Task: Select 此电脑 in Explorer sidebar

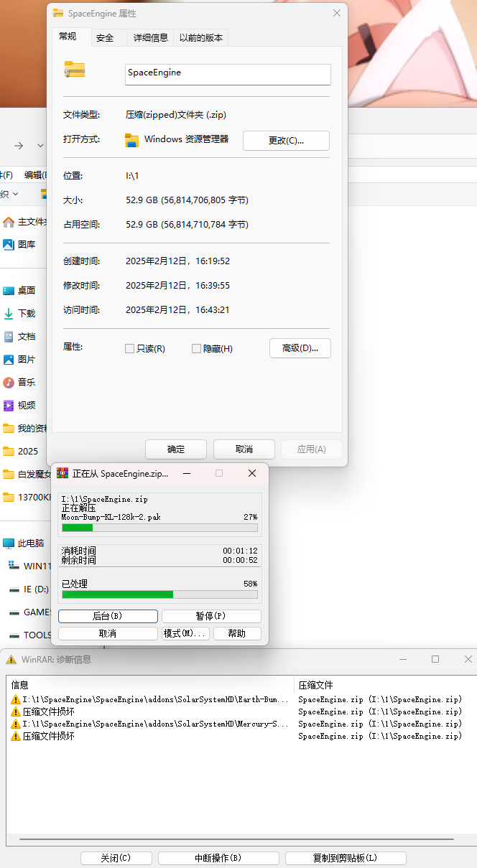Action: (31, 543)
